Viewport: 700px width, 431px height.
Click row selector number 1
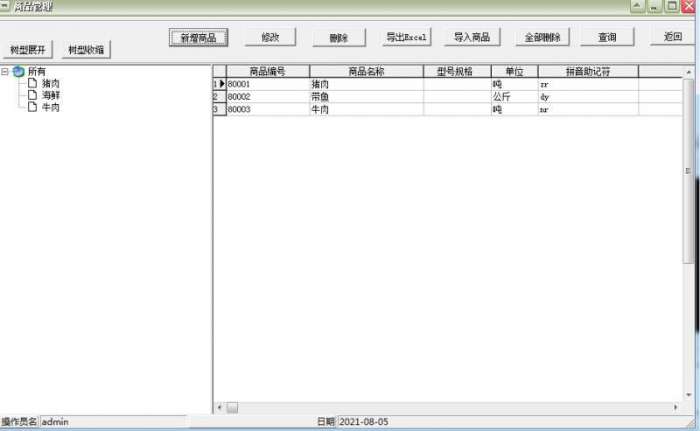coord(219,84)
